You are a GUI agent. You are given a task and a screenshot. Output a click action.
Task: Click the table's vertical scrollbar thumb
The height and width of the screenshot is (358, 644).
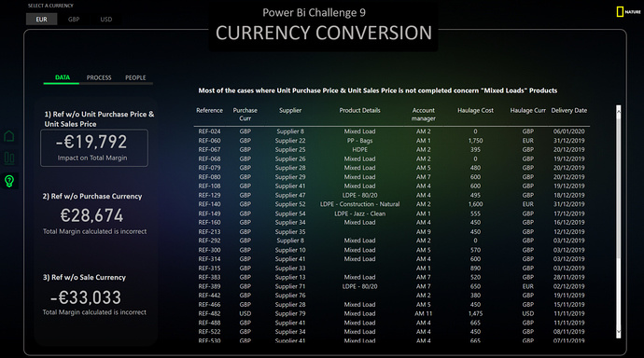619,186
